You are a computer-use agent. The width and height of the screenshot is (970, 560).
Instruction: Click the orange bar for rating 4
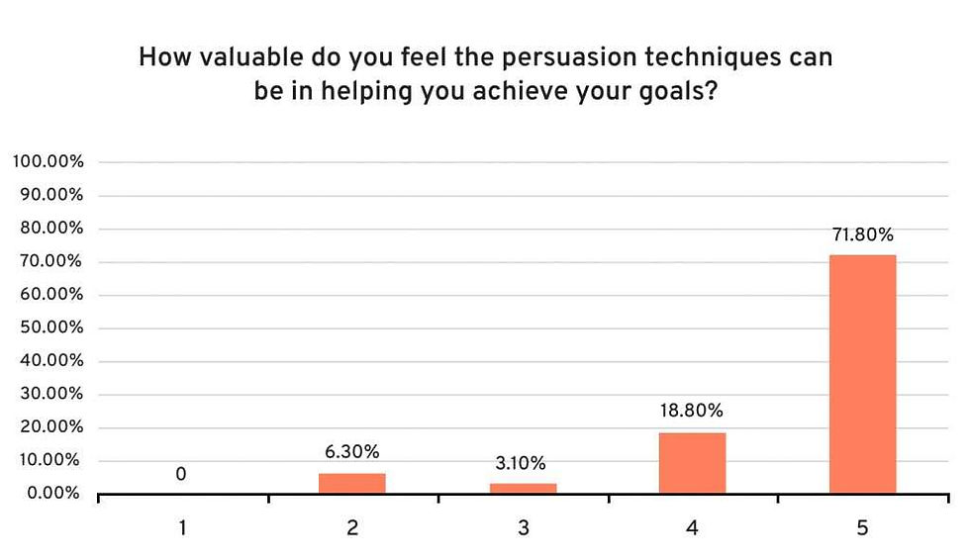pyautogui.click(x=692, y=463)
